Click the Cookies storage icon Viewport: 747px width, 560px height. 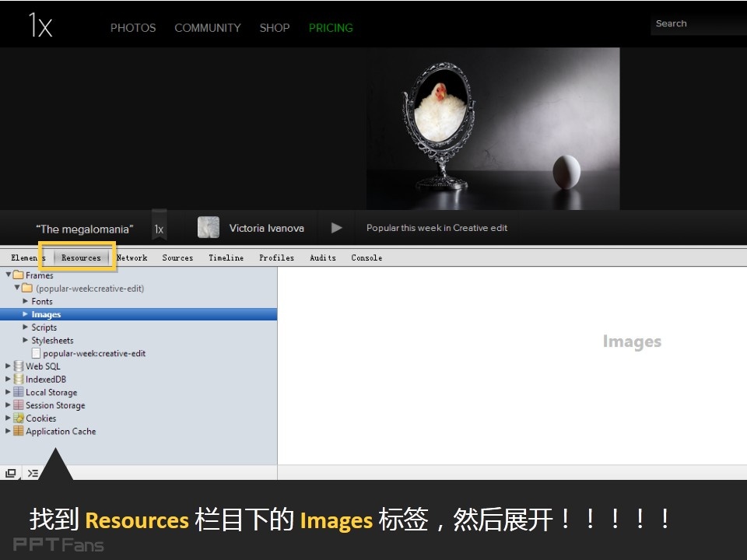pyautogui.click(x=18, y=418)
